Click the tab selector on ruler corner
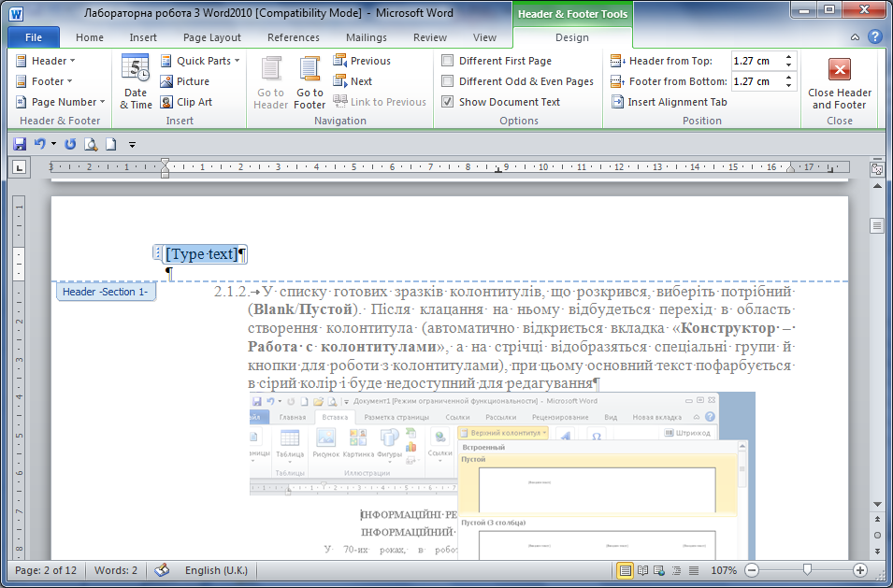Screen dimensions: 893x588 (x=20, y=166)
